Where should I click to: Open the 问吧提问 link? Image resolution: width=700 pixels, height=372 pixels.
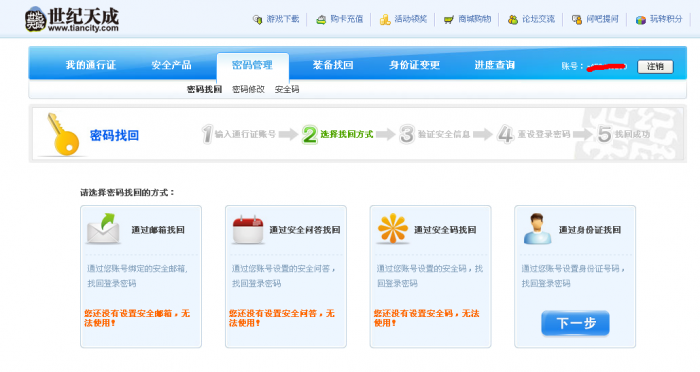click(x=602, y=19)
